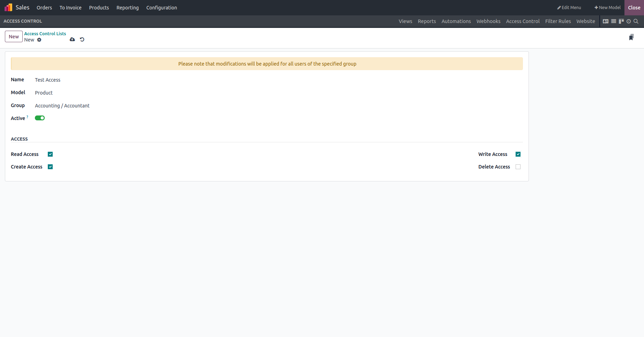644x337 pixels.
Task: Toggle the Active switch off
Action: [x=40, y=118]
